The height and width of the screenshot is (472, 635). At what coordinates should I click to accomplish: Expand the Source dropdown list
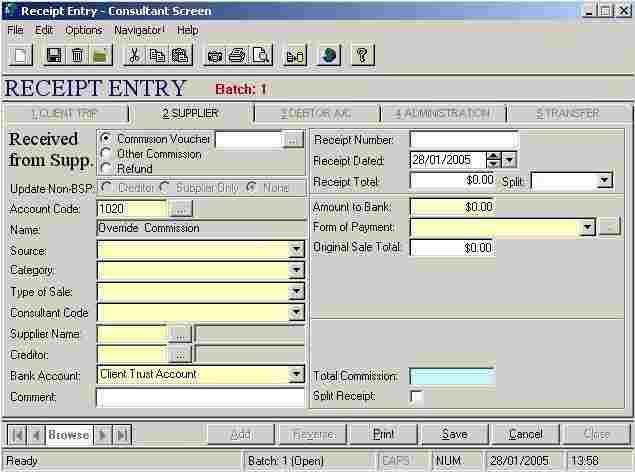pos(296,250)
